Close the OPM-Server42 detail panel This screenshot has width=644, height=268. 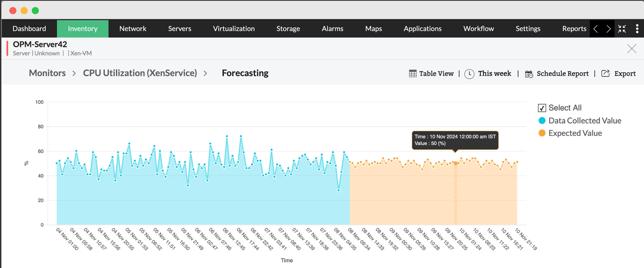pos(632,49)
